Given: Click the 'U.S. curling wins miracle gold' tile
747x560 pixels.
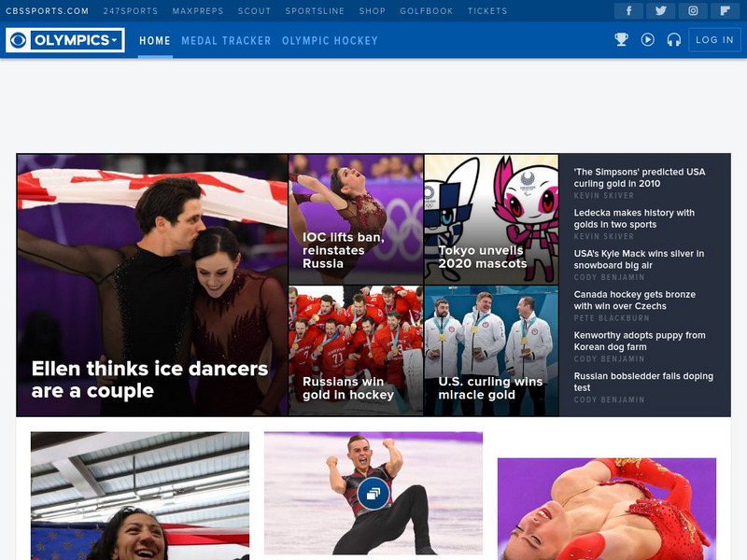Looking at the screenshot, I should coord(490,387).
